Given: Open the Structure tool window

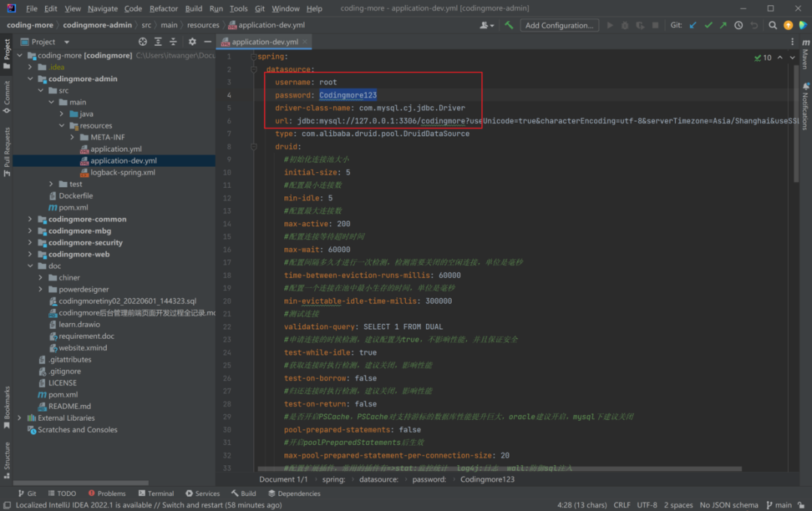Looking at the screenshot, I should coord(7,460).
